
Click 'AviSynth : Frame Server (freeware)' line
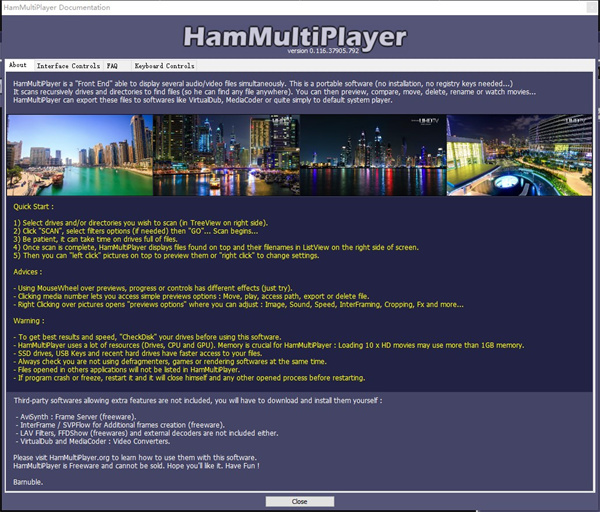click(76, 417)
